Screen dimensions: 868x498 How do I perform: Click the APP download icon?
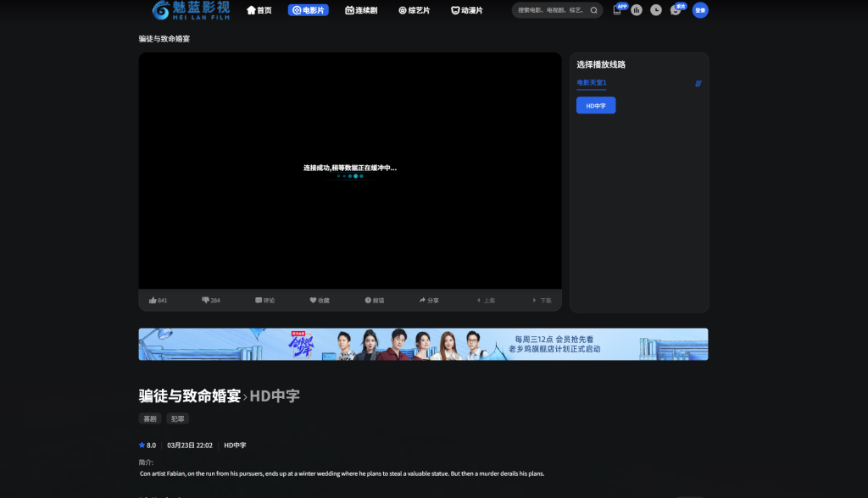point(618,11)
